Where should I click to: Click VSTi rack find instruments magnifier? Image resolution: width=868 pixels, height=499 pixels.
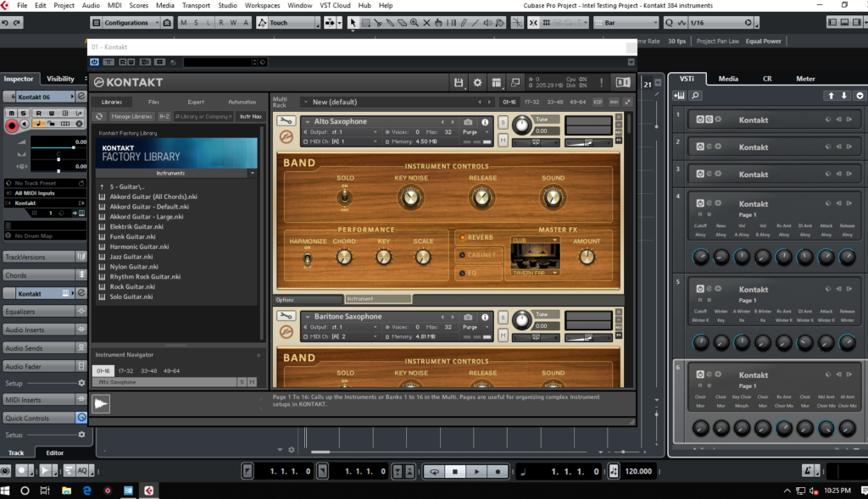click(x=695, y=96)
